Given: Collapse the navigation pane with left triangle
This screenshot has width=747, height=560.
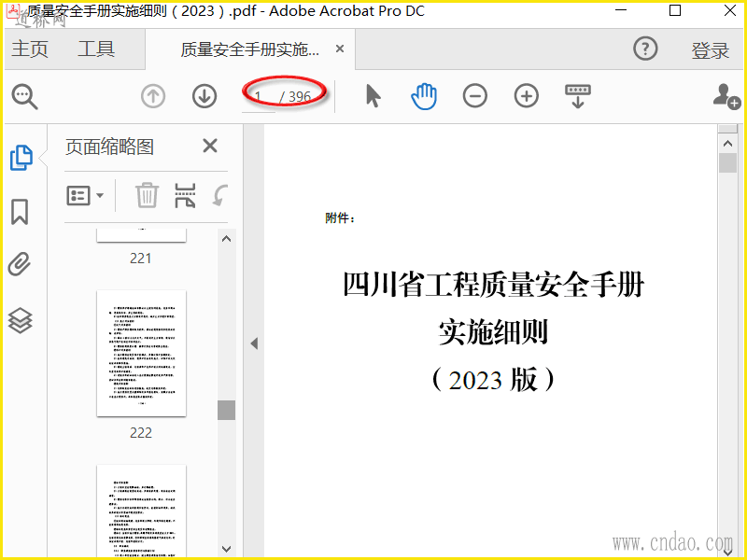Looking at the screenshot, I should [x=254, y=343].
